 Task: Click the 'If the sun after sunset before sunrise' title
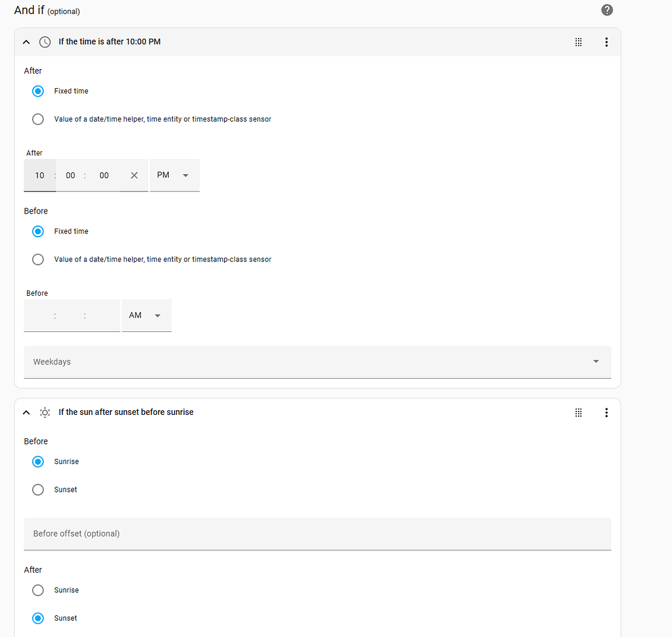pyautogui.click(x=126, y=412)
